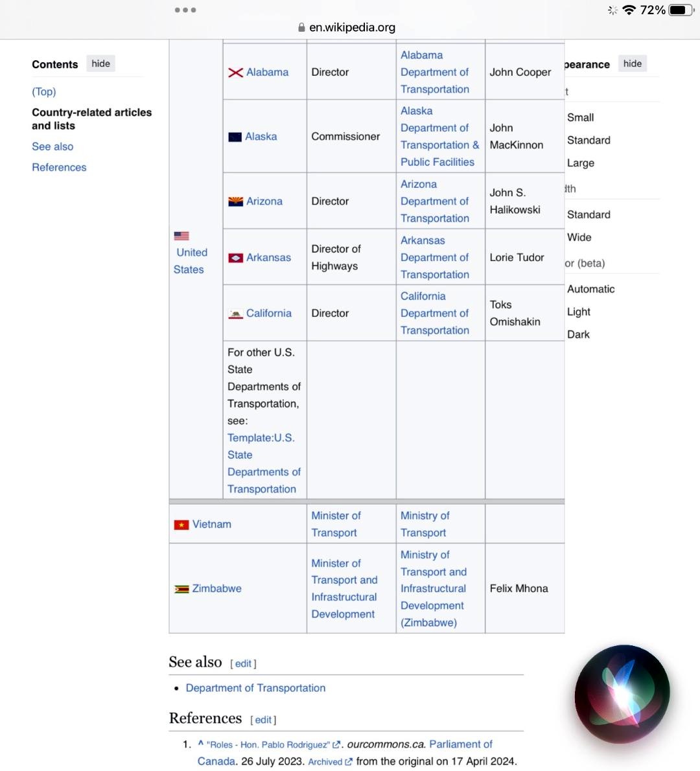Open the Arkansas state link

[268, 258]
